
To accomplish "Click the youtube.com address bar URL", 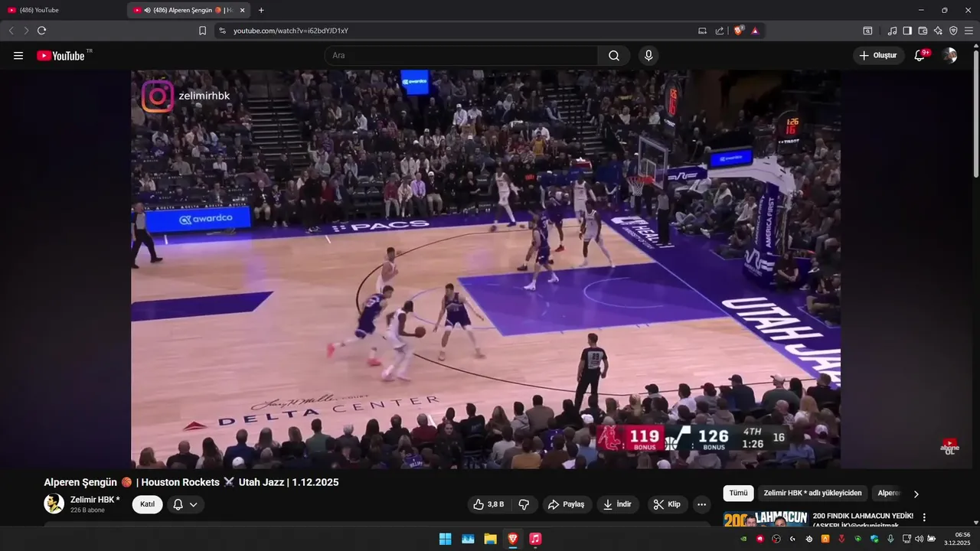I will [291, 31].
